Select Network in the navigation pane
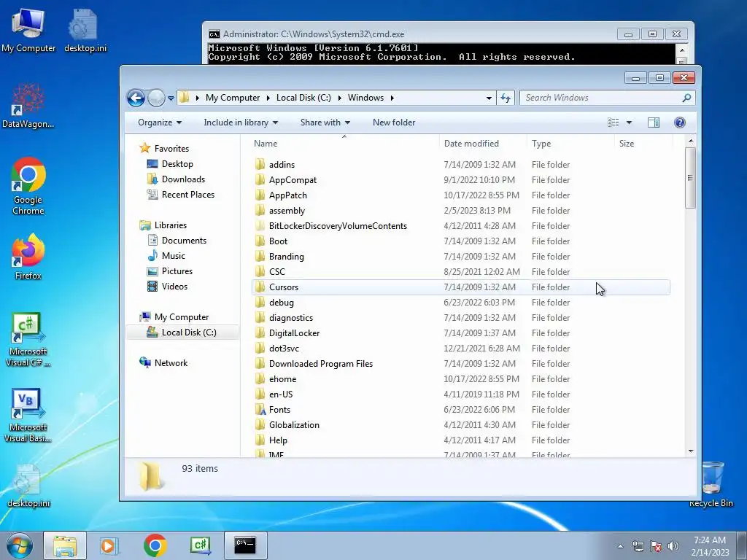 [x=171, y=363]
